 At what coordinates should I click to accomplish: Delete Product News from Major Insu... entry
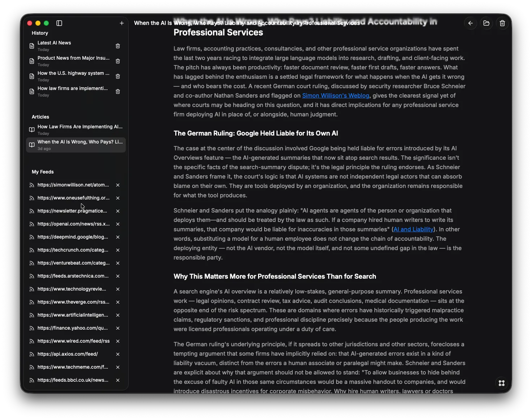[118, 61]
